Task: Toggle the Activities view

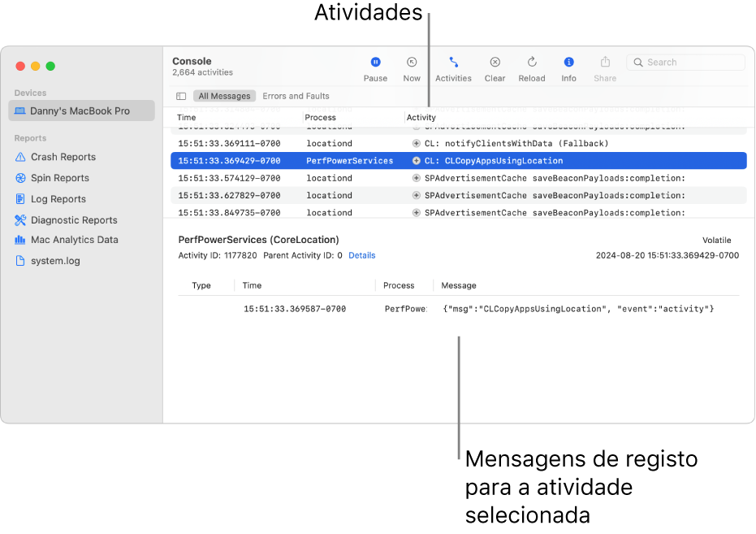Action: click(x=453, y=69)
